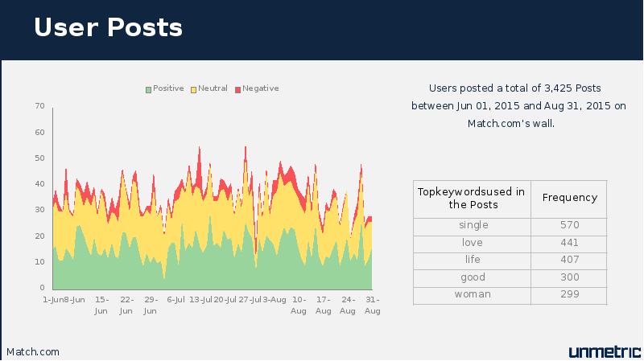Click the yellow Neutral legend swatch
This screenshot has height=361, width=644.
[x=193, y=89]
